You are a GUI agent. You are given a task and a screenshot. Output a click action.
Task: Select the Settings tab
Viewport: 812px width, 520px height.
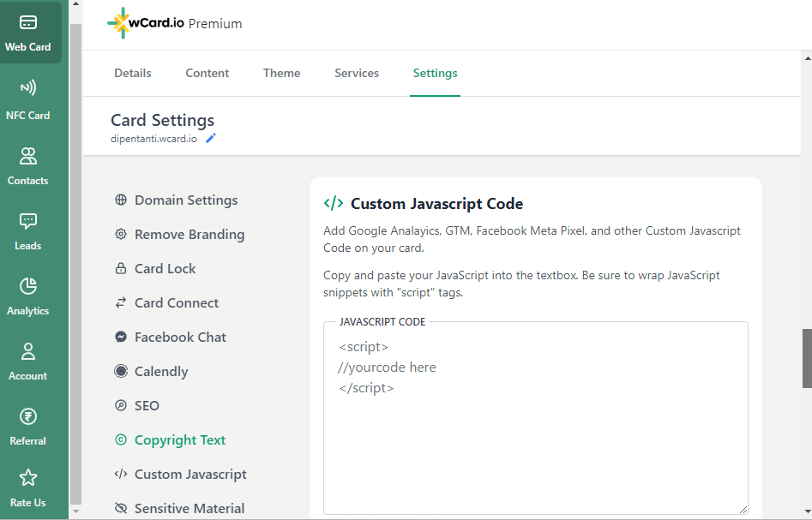click(435, 73)
